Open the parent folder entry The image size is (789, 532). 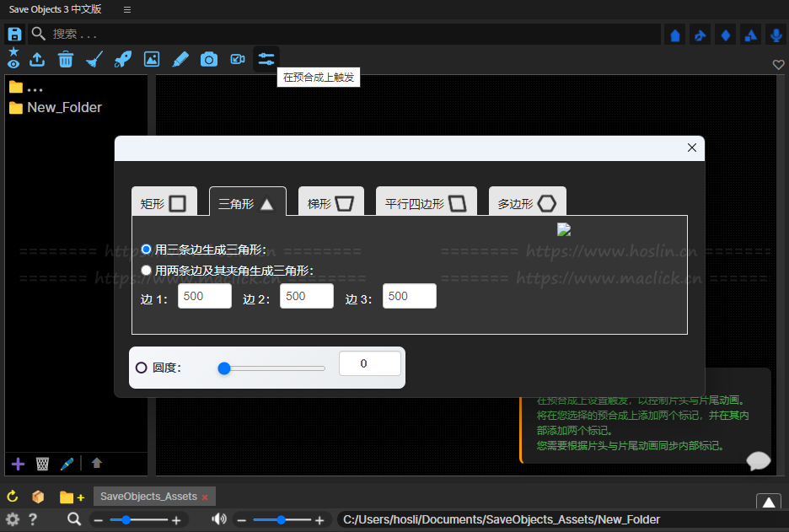[x=26, y=88]
